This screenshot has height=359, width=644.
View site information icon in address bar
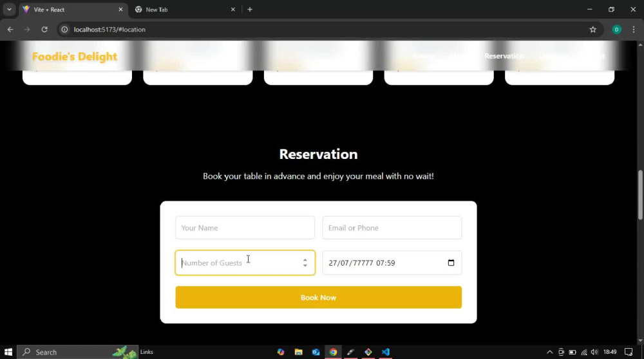pos(64,30)
